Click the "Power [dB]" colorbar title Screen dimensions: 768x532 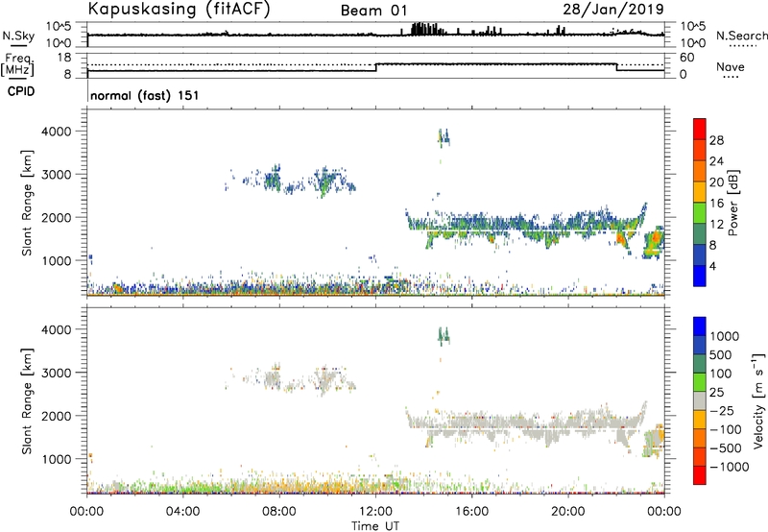point(732,203)
